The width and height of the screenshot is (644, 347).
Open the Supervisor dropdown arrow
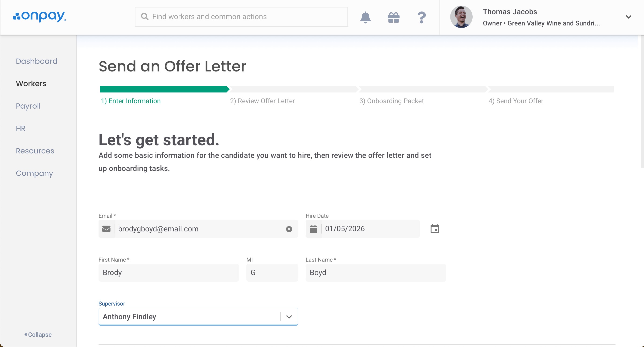pos(289,317)
